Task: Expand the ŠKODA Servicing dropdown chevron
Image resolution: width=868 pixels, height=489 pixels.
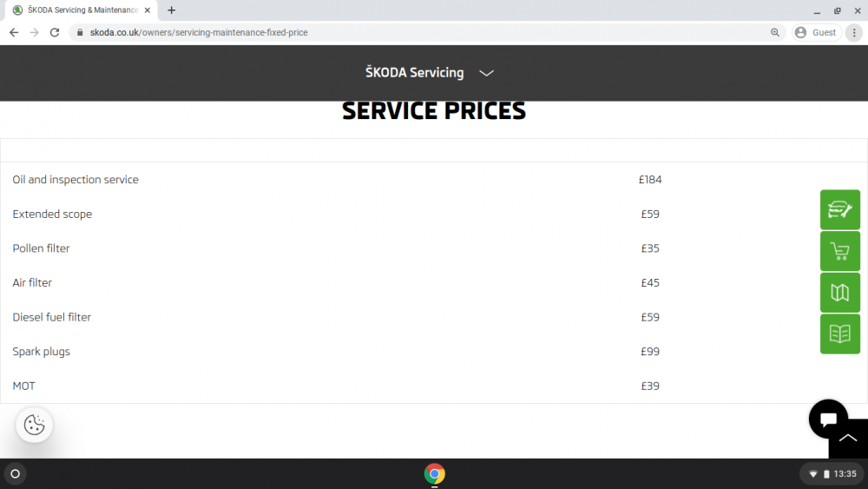Action: tap(486, 73)
